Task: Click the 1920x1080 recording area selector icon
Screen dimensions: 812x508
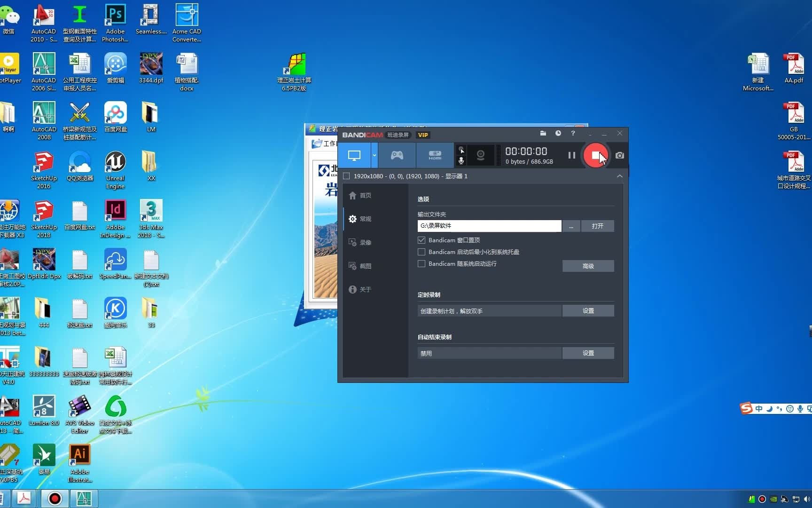Action: 346,176
